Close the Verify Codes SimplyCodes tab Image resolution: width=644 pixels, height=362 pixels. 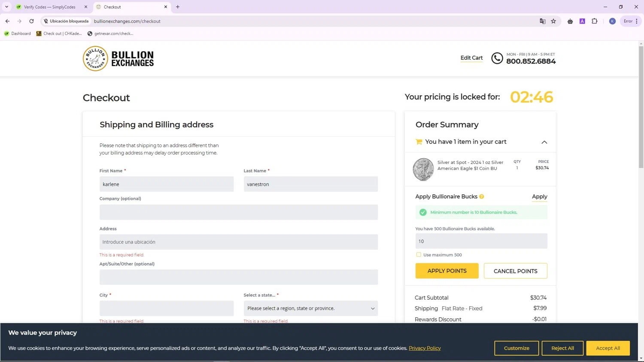86,7
